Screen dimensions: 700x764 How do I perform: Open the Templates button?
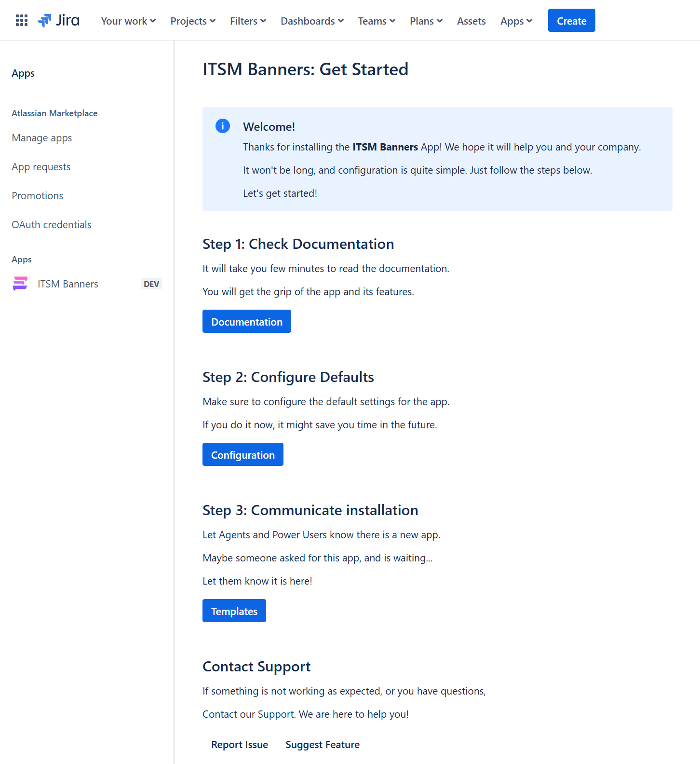tap(234, 611)
